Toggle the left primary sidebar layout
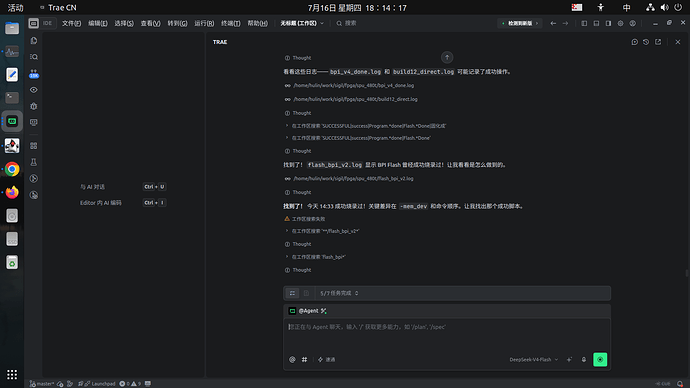 pyautogui.click(x=584, y=23)
